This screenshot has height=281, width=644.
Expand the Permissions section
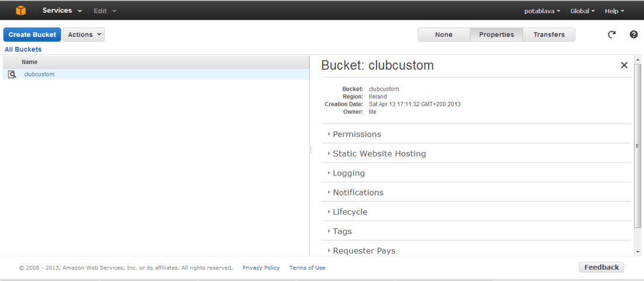[x=476, y=134]
